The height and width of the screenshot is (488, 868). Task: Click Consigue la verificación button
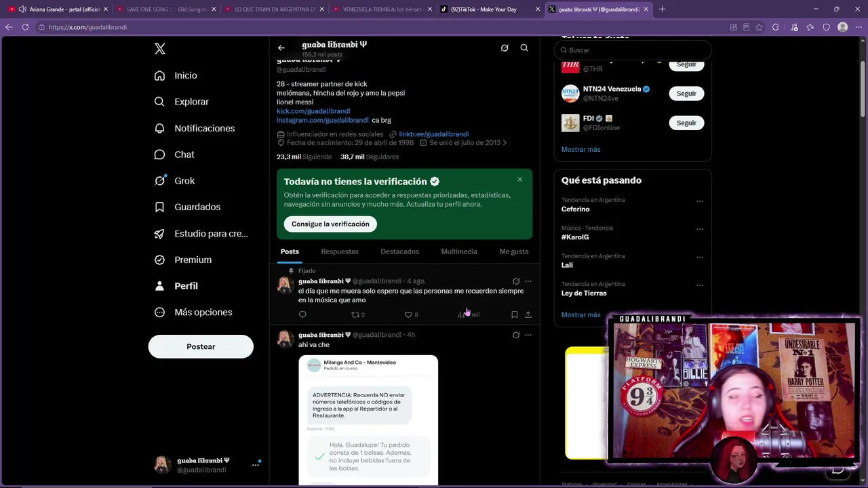[x=330, y=224]
